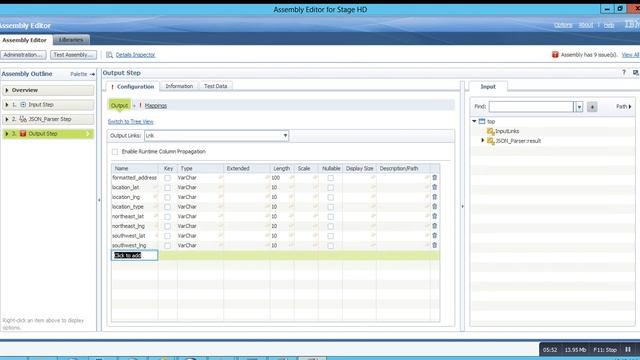640x360 pixels.
Task: Click the 'Click to add' name field
Action: click(134, 255)
